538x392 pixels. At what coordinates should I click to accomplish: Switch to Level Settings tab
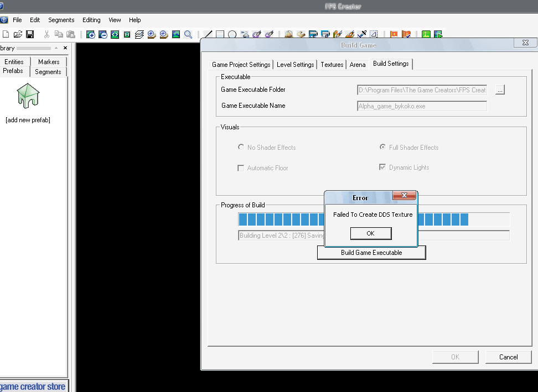click(x=295, y=65)
